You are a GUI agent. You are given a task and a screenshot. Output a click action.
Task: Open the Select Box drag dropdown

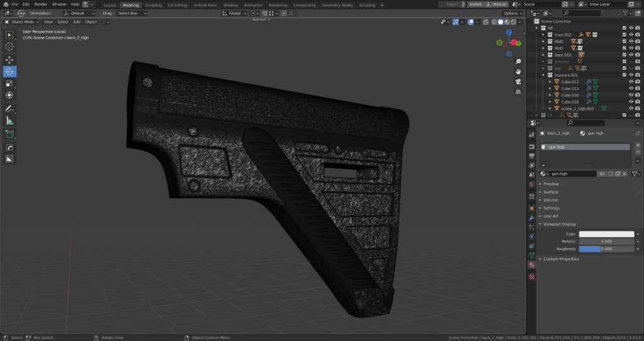(x=132, y=13)
